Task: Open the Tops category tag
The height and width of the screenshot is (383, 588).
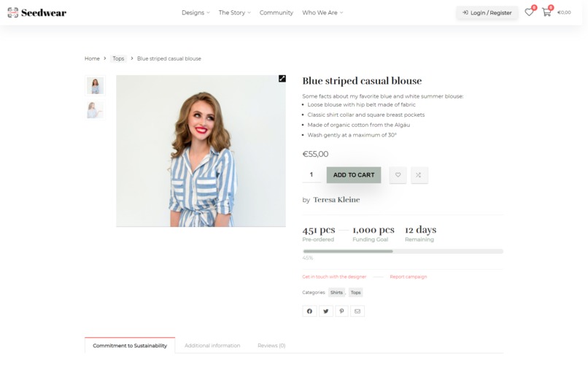Action: (356, 293)
